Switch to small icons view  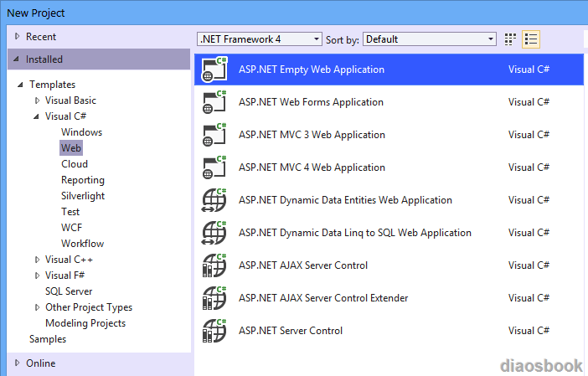pyautogui.click(x=510, y=39)
